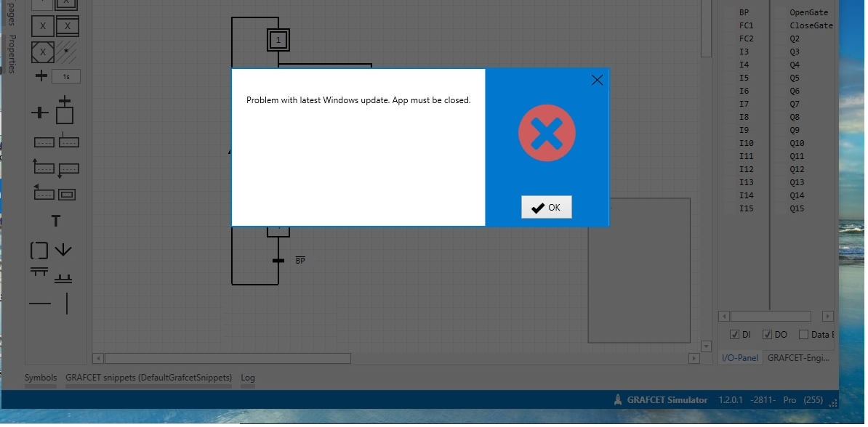Select the macro-step symbol with double bars
This screenshot has height=427, width=868.
pos(68,26)
